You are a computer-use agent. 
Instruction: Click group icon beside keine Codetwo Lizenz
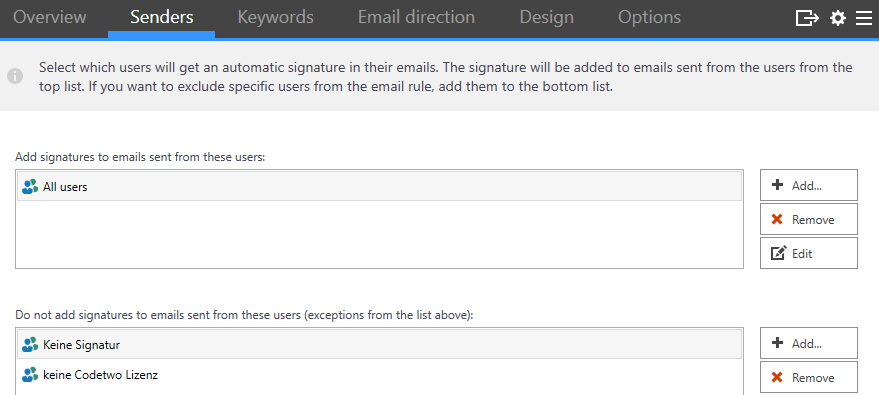click(x=30, y=374)
